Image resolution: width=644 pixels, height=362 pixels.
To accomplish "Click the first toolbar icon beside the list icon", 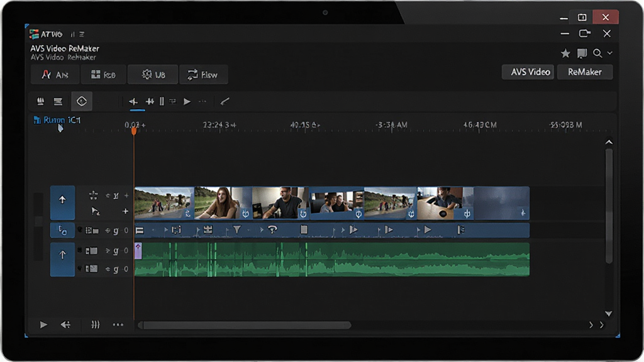I will point(41,101).
